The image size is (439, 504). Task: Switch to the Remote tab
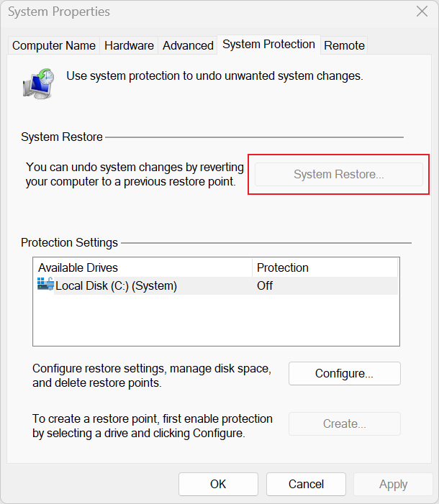click(x=344, y=45)
